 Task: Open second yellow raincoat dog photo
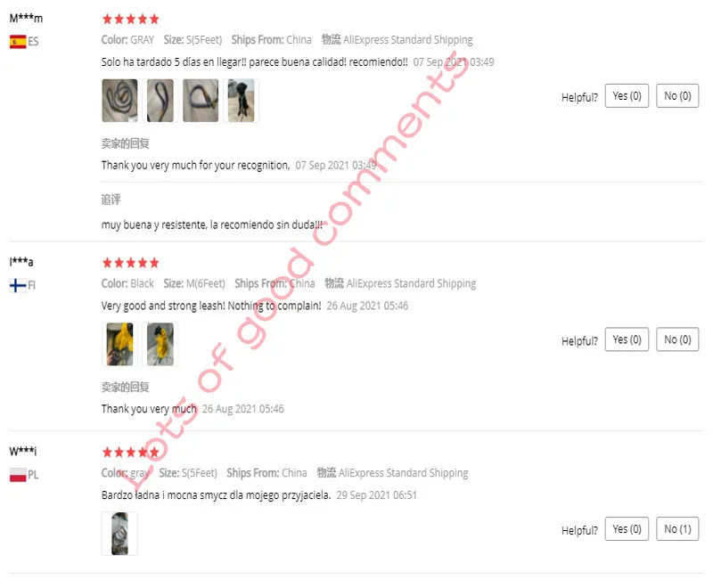click(160, 344)
